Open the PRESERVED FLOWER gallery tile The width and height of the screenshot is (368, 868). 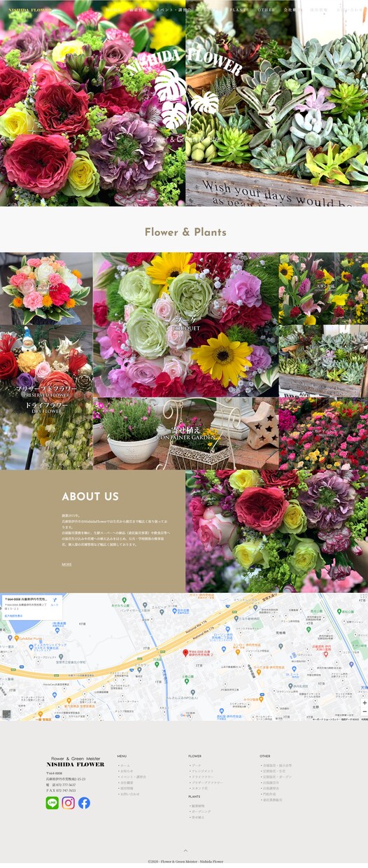[x=46, y=362]
